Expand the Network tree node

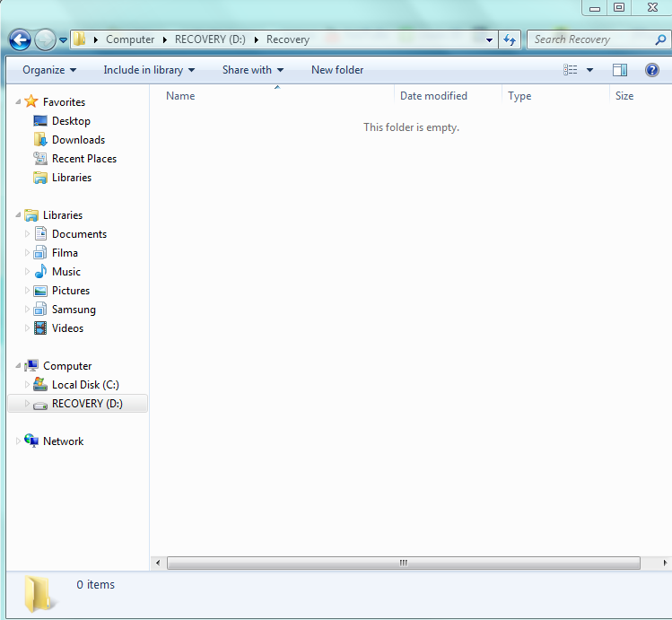point(19,441)
